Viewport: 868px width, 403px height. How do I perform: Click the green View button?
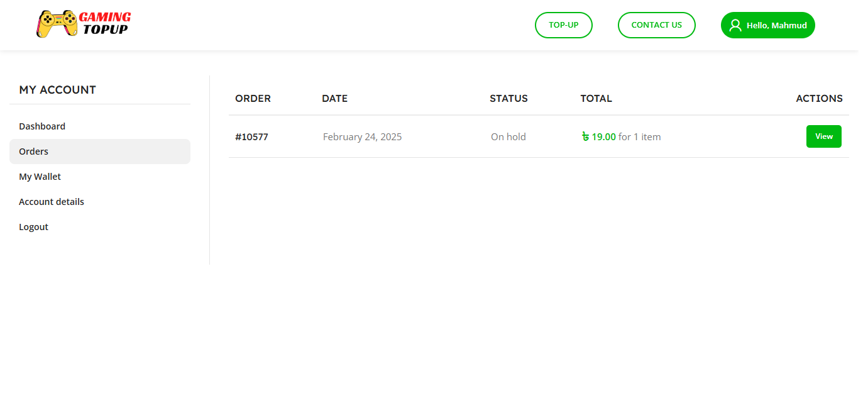pos(824,136)
